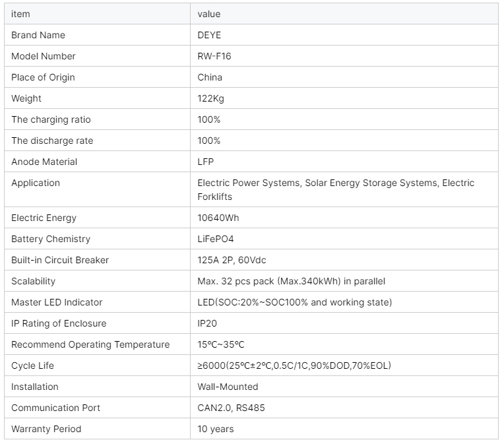
Task: Select the DEYE brand name value
Action: [210, 35]
